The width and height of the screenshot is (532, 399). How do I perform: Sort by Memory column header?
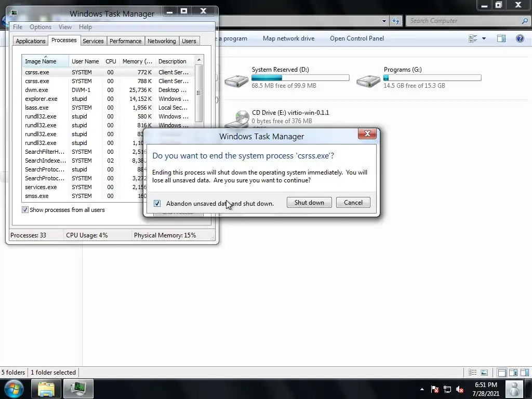point(137,61)
